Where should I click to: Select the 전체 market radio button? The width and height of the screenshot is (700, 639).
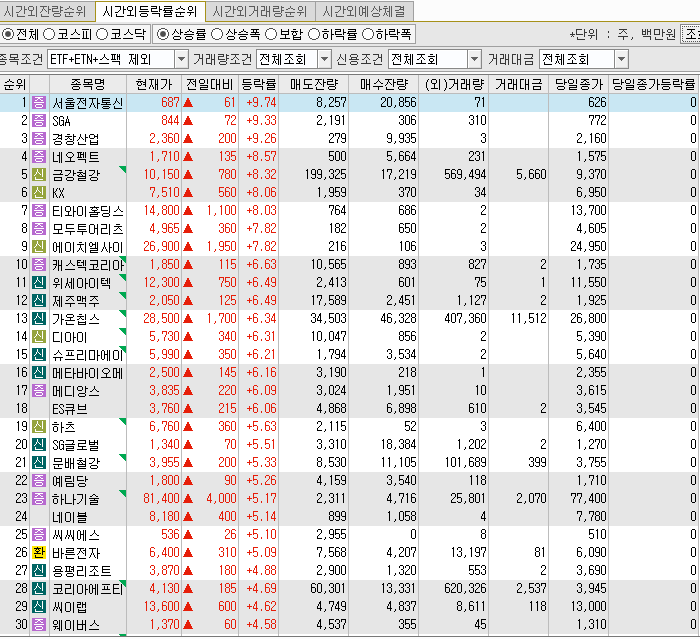click(8, 34)
